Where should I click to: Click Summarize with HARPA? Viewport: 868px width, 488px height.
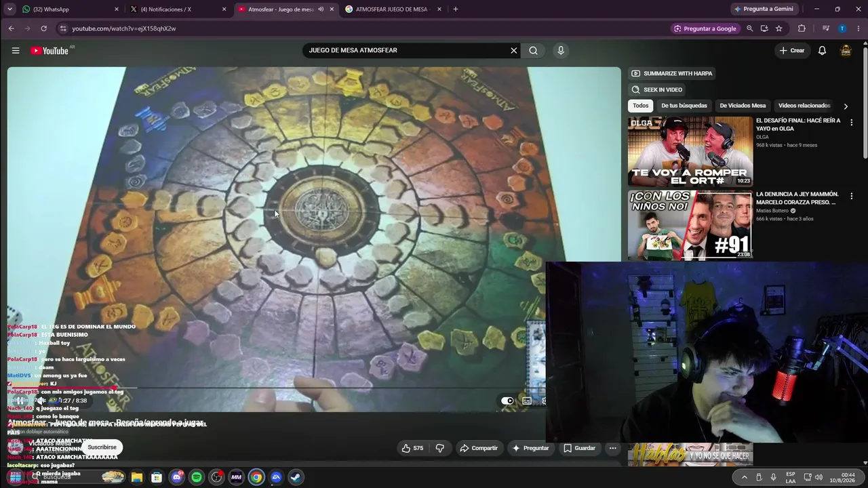coord(671,73)
